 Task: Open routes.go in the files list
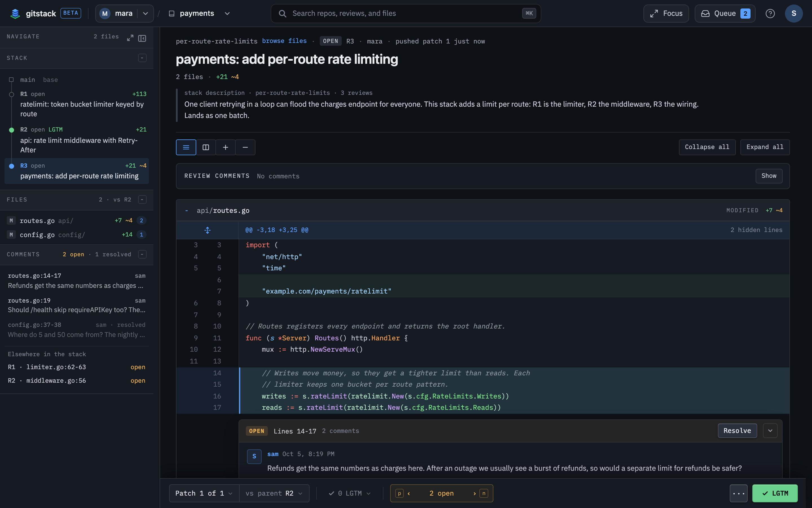[76, 220]
